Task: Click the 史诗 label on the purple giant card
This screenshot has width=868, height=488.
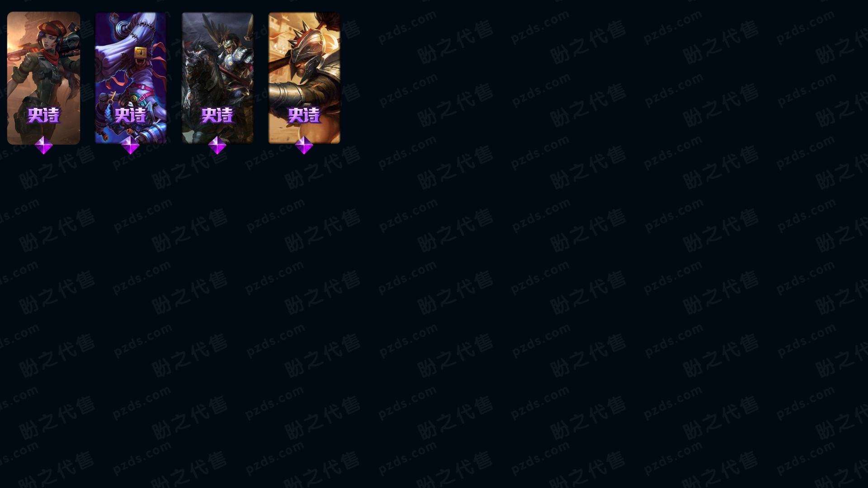Action: tap(131, 115)
